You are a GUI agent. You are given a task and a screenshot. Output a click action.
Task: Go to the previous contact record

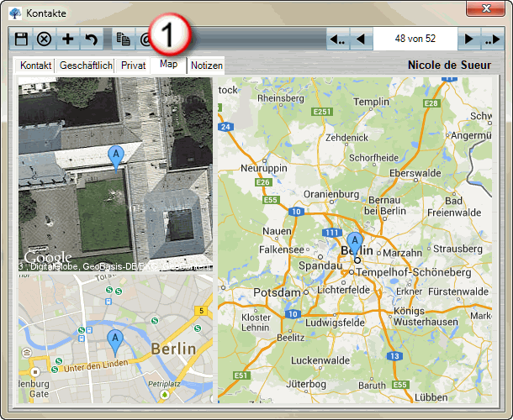point(360,39)
